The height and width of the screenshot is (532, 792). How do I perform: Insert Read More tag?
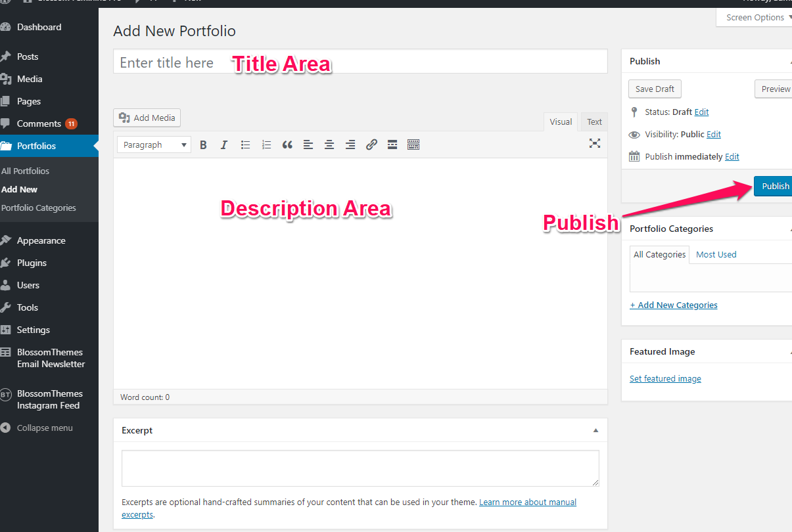392,144
